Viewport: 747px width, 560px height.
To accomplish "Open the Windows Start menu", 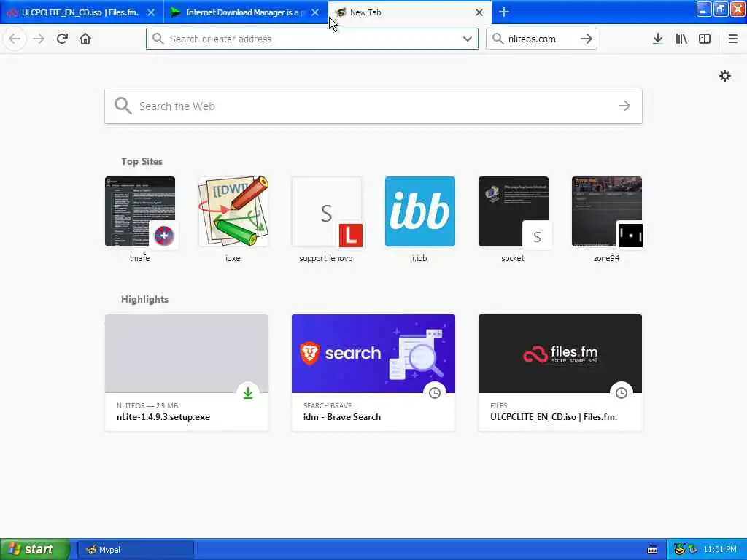I will [x=35, y=550].
